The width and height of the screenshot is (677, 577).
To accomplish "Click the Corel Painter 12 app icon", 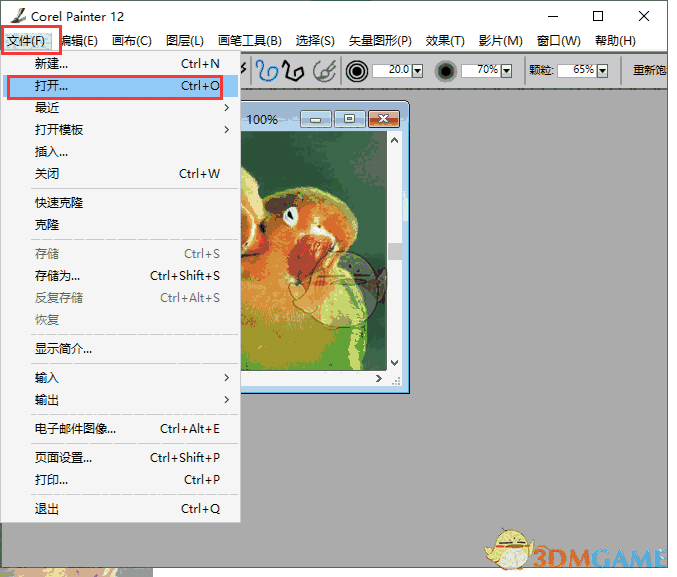I will click(18, 16).
